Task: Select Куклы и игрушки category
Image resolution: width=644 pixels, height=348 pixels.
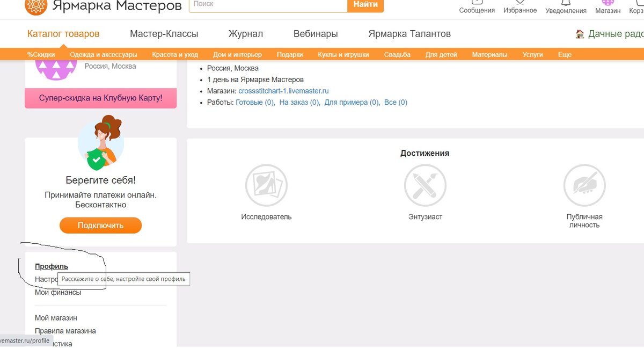Action: click(343, 55)
